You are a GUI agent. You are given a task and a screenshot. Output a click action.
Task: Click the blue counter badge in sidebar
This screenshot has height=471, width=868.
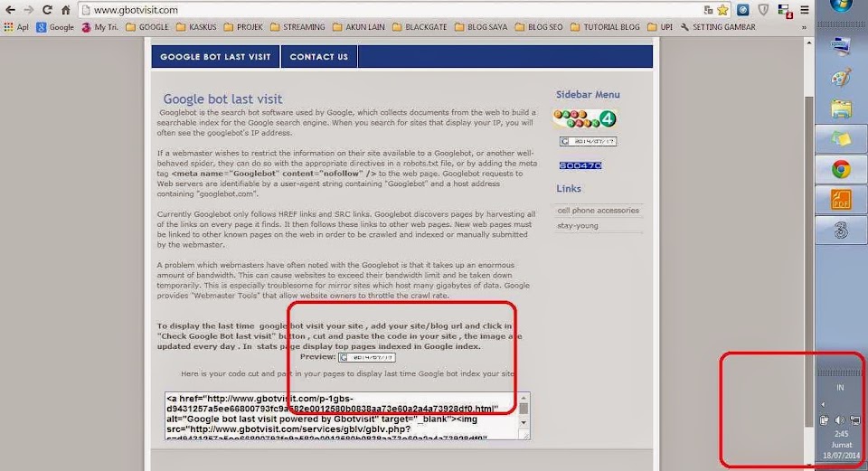point(580,165)
